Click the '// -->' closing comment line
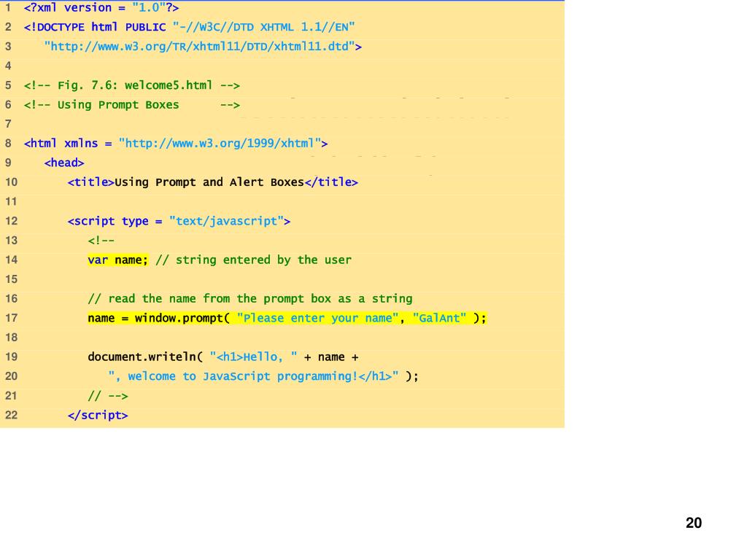Image resolution: width=747 pixels, height=560 pixels. pos(108,396)
